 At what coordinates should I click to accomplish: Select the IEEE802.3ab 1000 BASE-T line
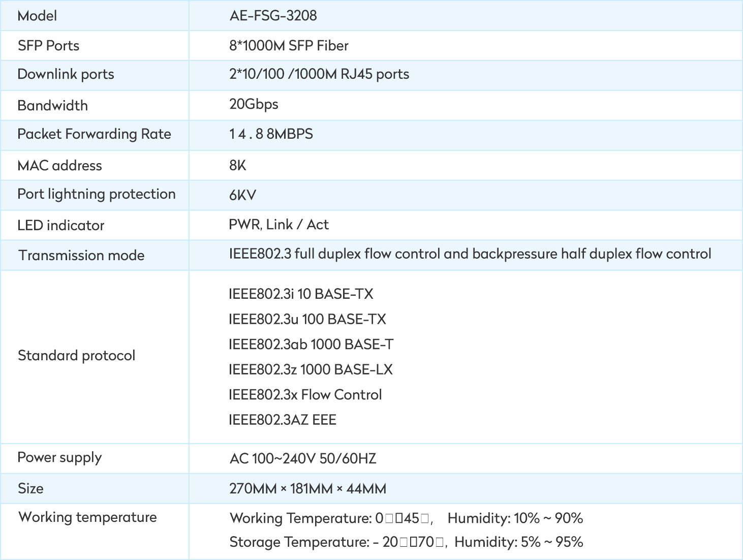(x=311, y=345)
